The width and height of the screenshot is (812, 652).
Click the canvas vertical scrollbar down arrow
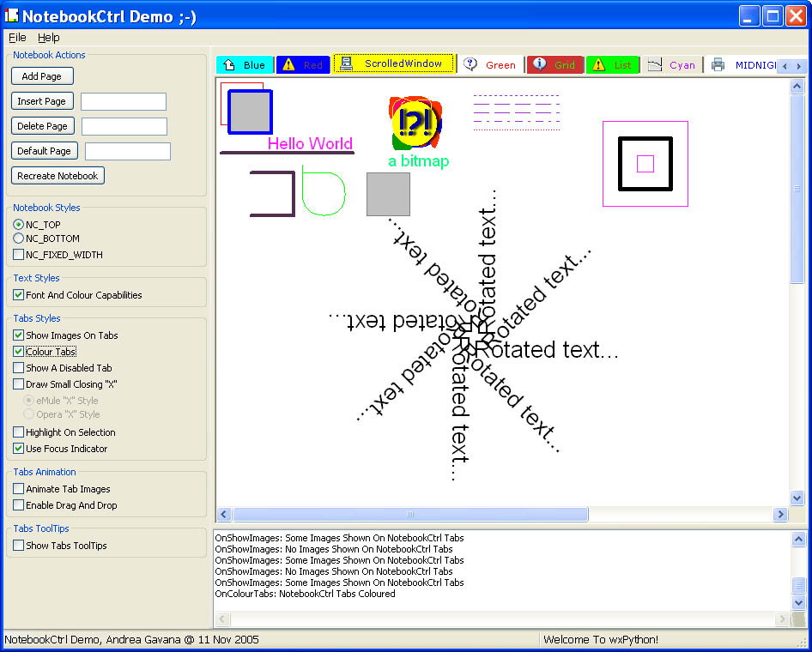pyautogui.click(x=797, y=498)
